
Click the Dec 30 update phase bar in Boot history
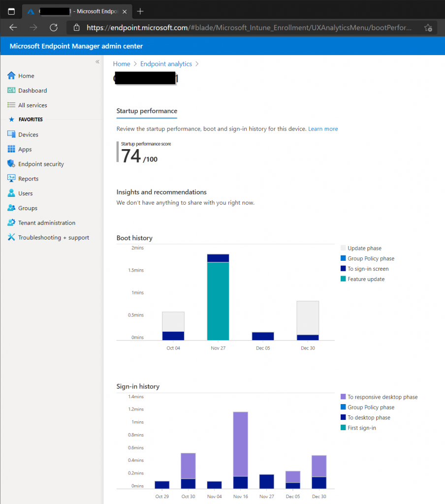308,318
